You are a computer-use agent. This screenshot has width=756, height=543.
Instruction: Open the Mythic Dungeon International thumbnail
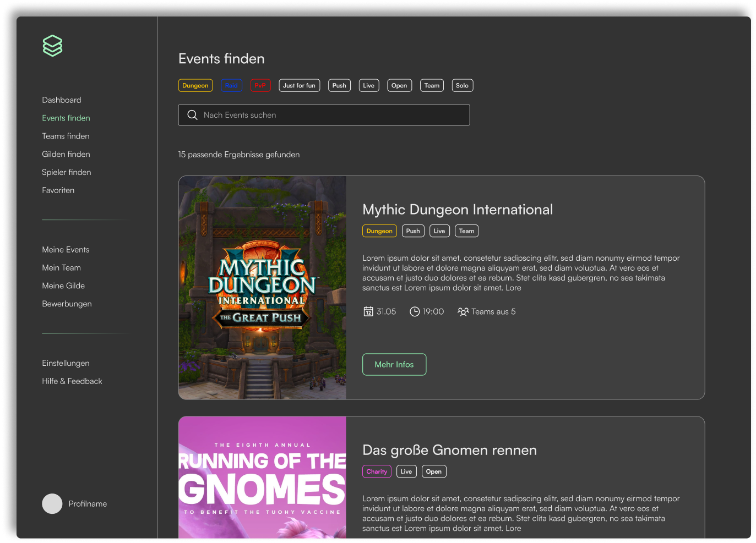pyautogui.click(x=262, y=288)
